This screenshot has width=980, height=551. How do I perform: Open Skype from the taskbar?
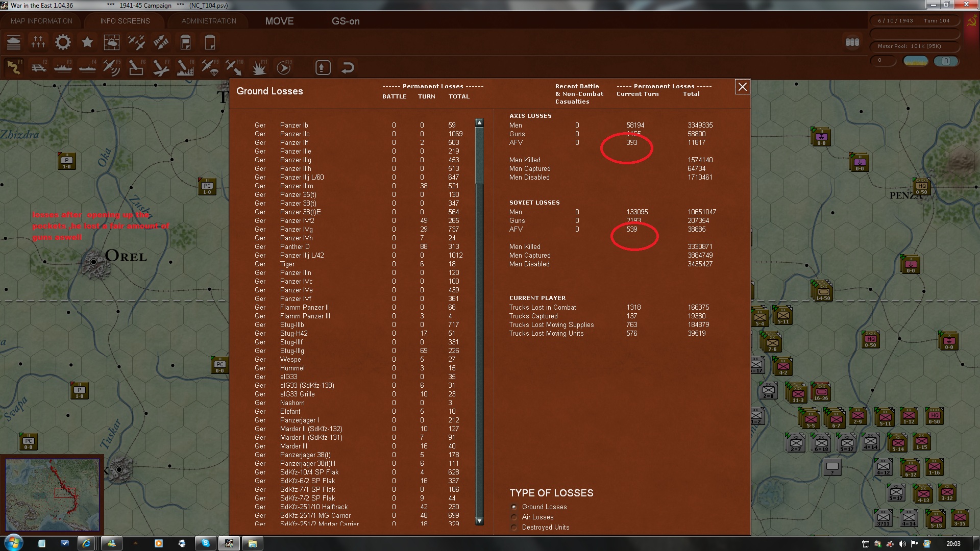click(205, 543)
